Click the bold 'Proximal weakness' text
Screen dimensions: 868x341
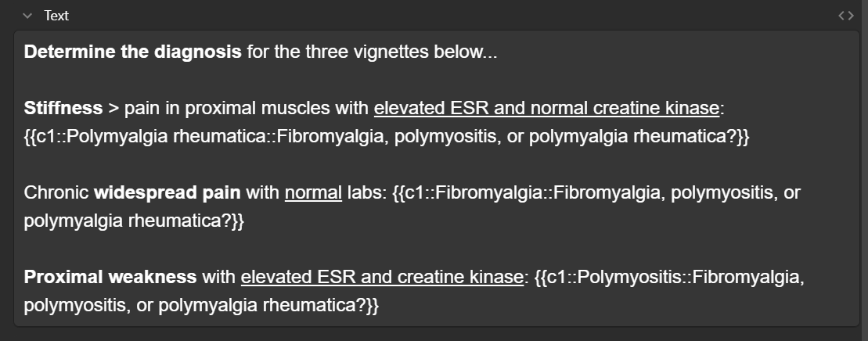tap(110, 277)
